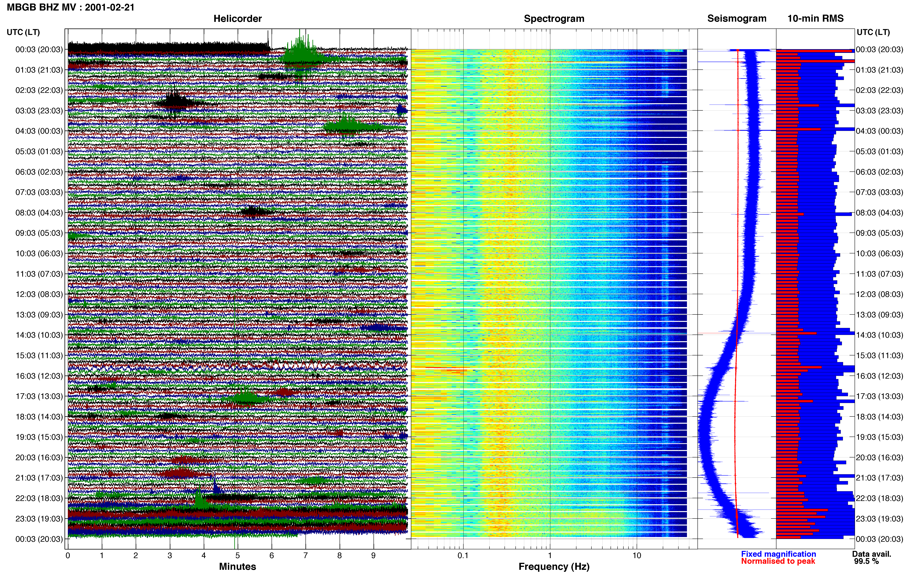Click the left 'UTC (LT)' axis label

pyautogui.click(x=23, y=32)
